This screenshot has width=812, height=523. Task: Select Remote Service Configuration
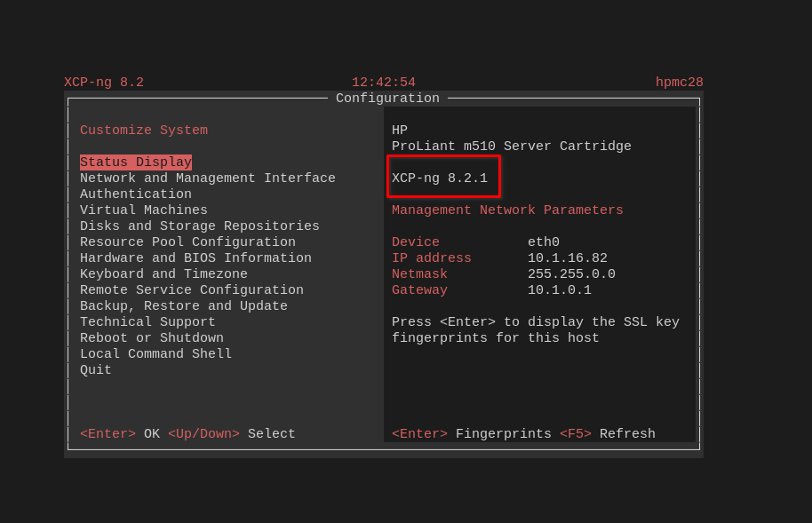192,290
